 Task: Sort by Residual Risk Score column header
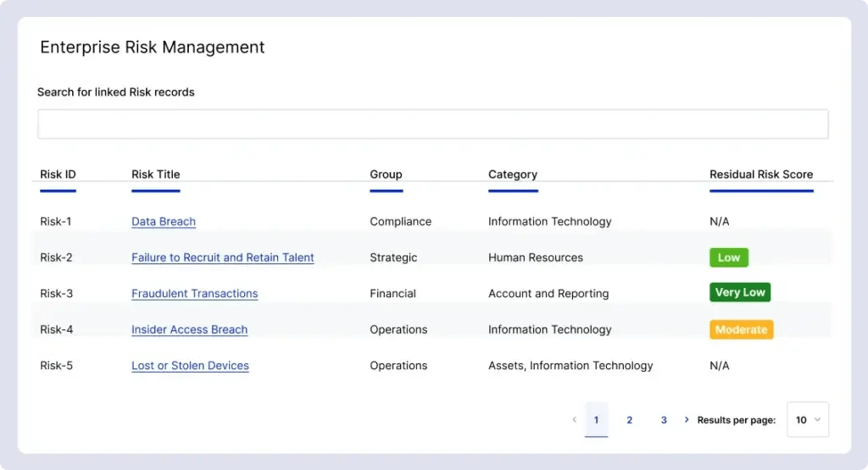(x=760, y=174)
